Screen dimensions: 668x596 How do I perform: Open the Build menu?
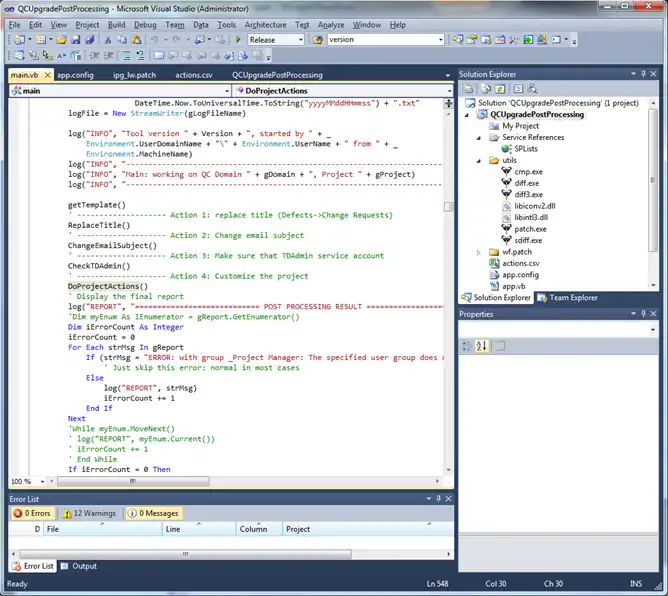click(x=116, y=25)
